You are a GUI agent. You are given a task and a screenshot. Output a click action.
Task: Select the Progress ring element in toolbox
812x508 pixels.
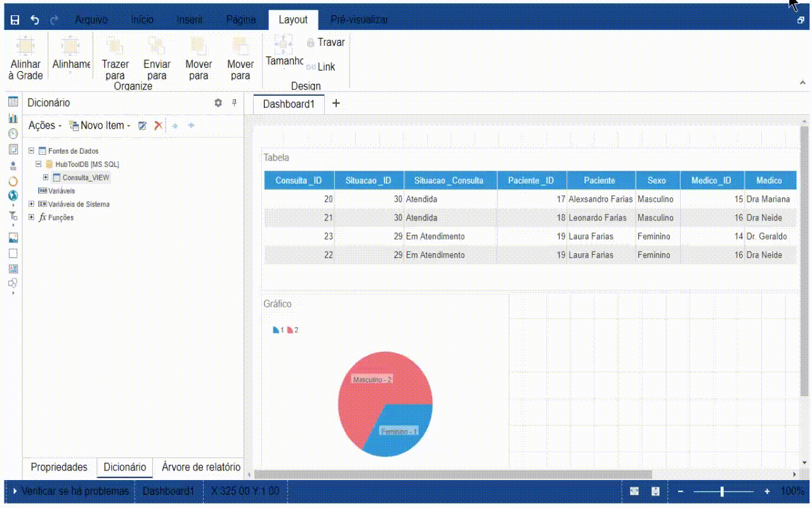(13, 182)
